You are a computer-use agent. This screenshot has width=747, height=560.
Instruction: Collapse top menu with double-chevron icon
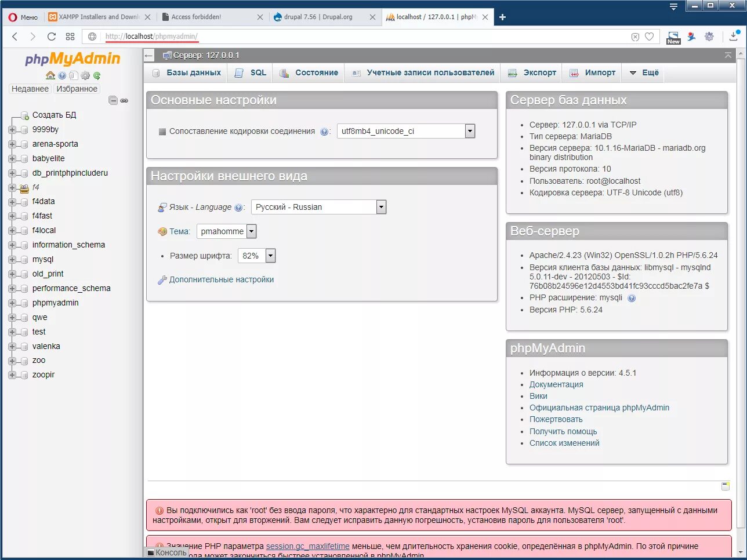click(x=728, y=55)
